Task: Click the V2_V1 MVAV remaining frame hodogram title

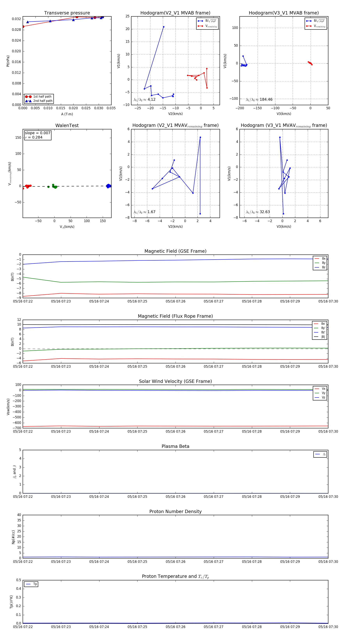Action: pos(175,125)
